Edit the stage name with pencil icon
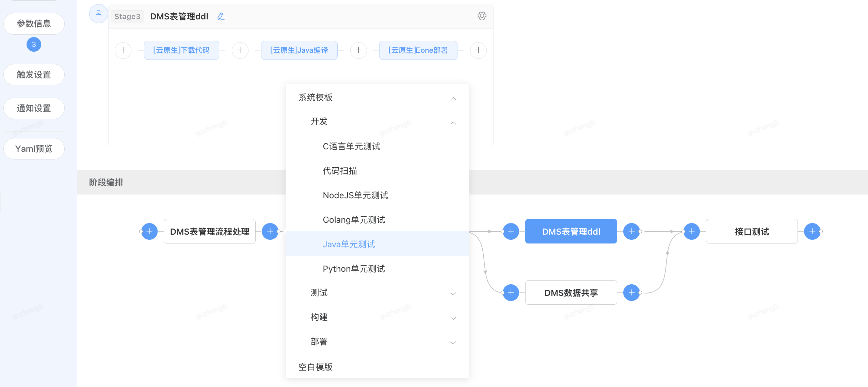868x387 pixels. pyautogui.click(x=221, y=16)
